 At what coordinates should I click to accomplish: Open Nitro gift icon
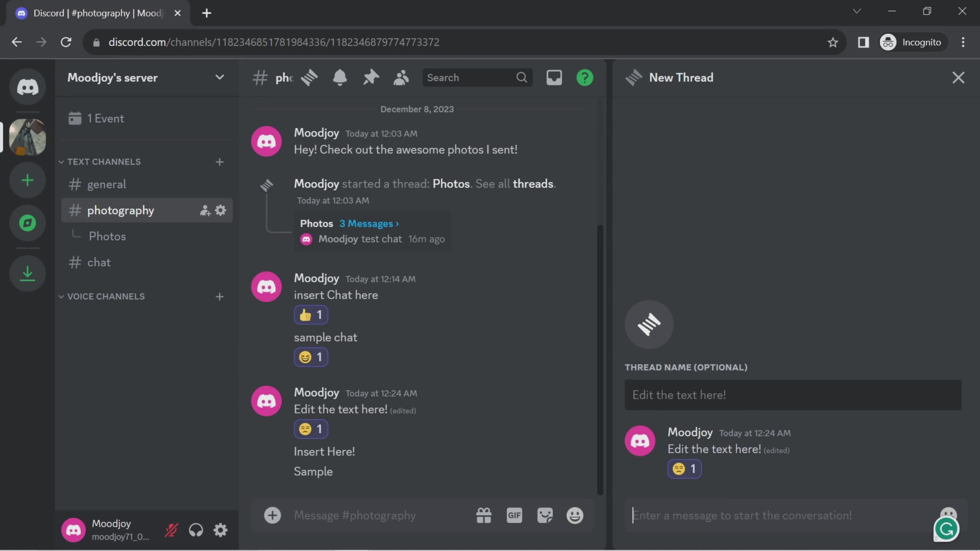pyautogui.click(x=484, y=515)
